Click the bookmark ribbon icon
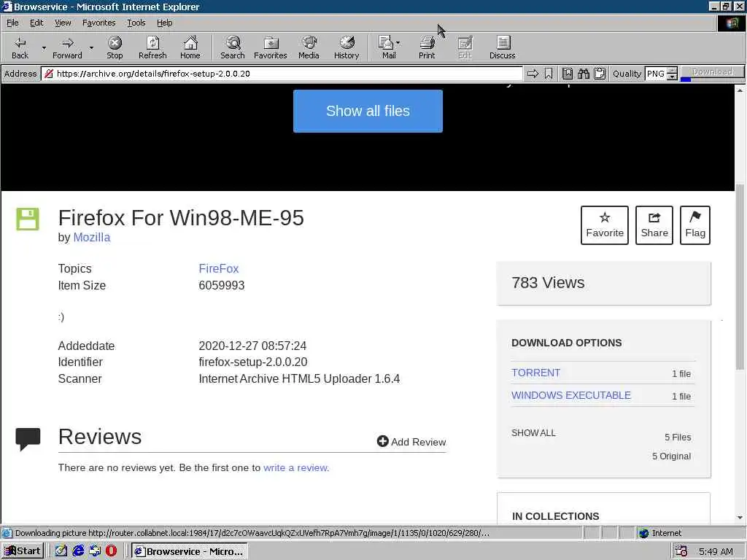747x560 pixels. tap(549, 74)
